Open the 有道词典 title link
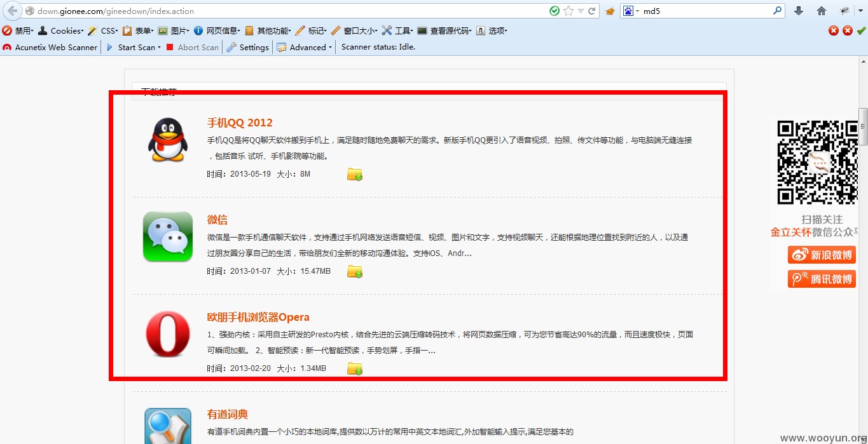 [228, 414]
